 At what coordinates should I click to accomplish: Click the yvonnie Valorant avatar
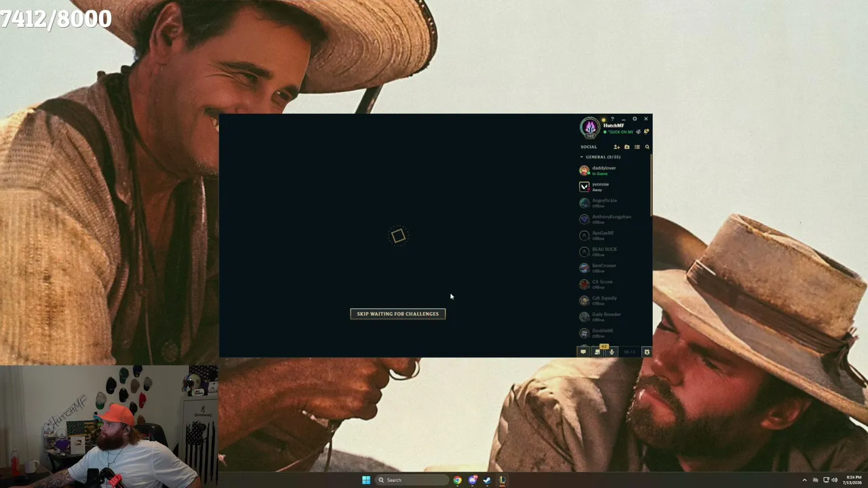[x=585, y=186]
